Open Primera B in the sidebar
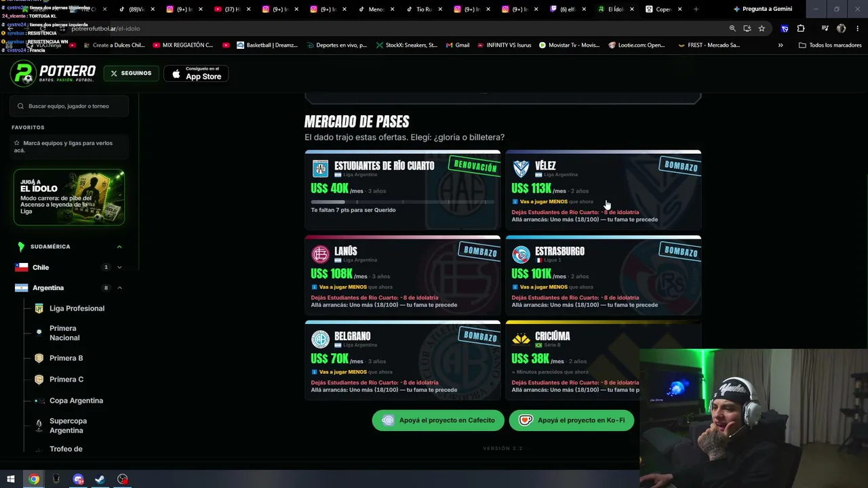 tap(66, 358)
